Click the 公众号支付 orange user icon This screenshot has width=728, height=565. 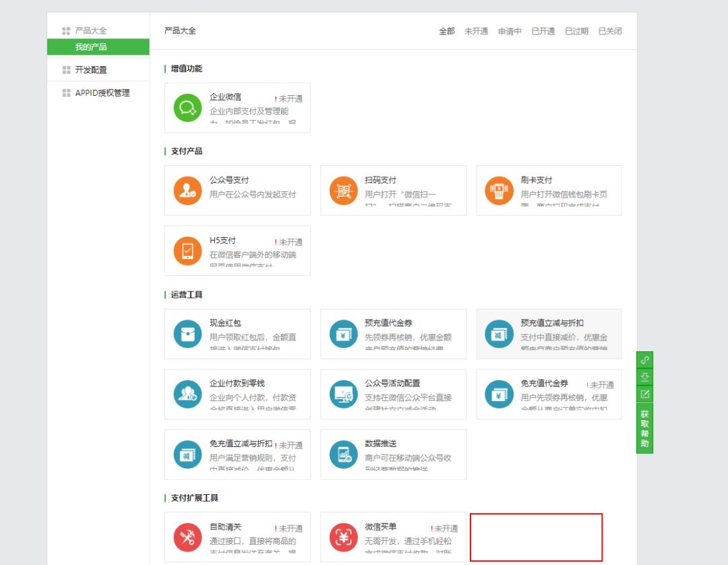pos(187,190)
